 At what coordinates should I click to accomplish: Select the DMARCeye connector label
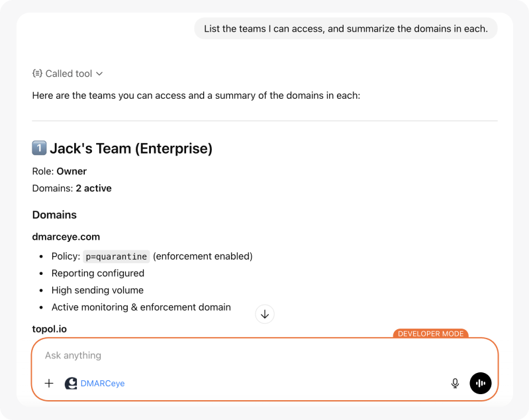click(x=103, y=383)
